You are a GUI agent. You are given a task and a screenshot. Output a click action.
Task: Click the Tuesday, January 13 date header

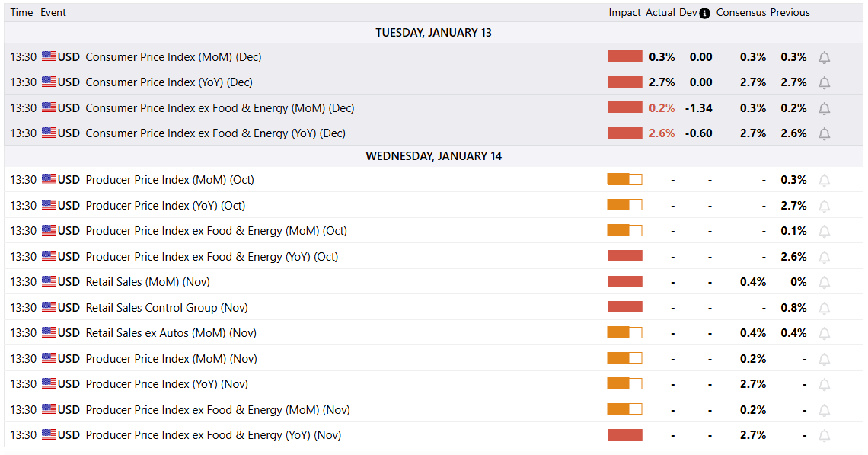point(433,33)
